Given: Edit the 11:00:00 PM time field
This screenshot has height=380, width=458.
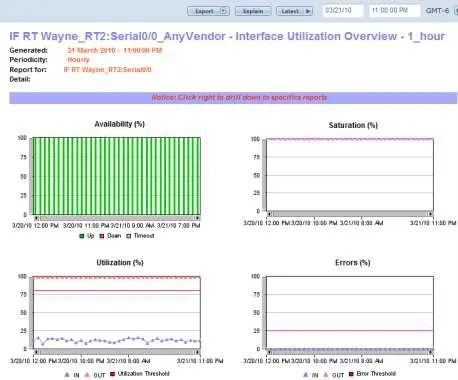Looking at the screenshot, I should [394, 11].
